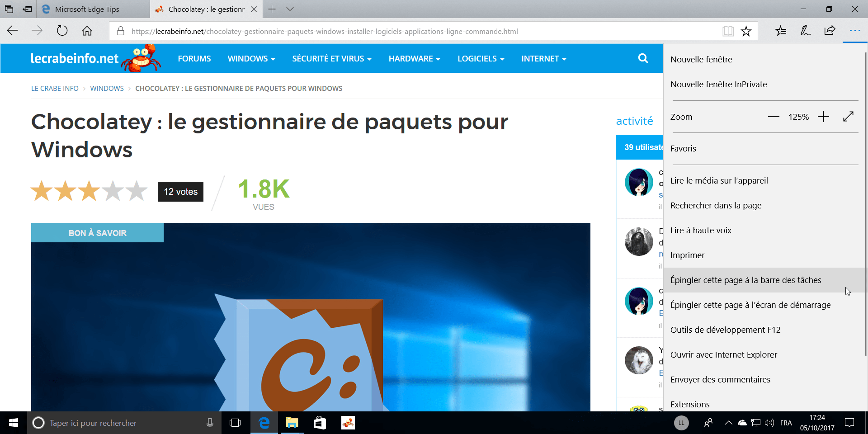The width and height of the screenshot is (868, 434).
Task: Decrease zoom with minus button
Action: 774,117
